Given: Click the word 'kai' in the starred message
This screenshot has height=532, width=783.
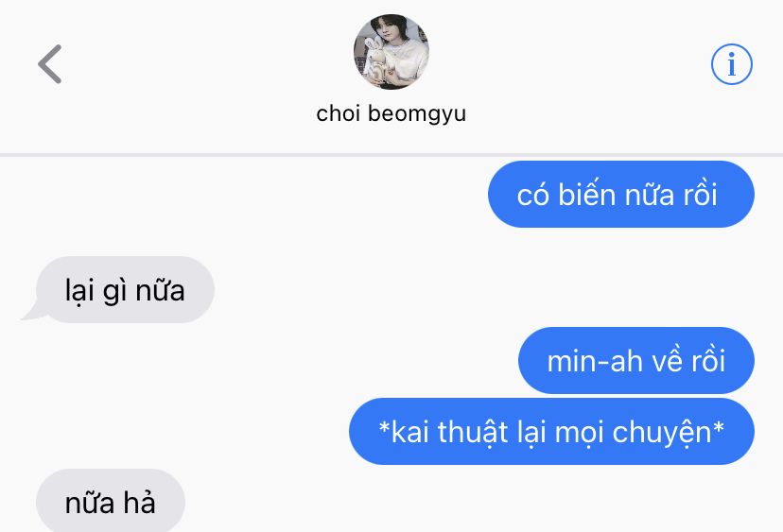Looking at the screenshot, I should pyautogui.click(x=409, y=432).
